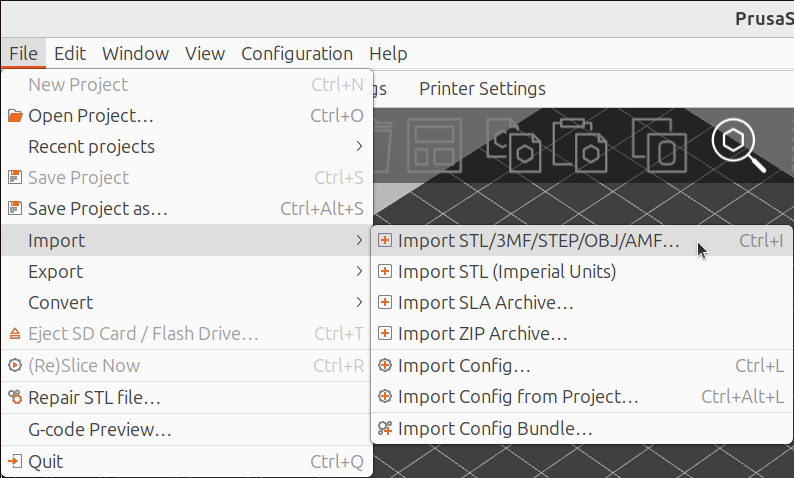Click plus icon beside Import STL/3MF/STEP/OBJ/AMF
794x478 pixels.
point(385,240)
